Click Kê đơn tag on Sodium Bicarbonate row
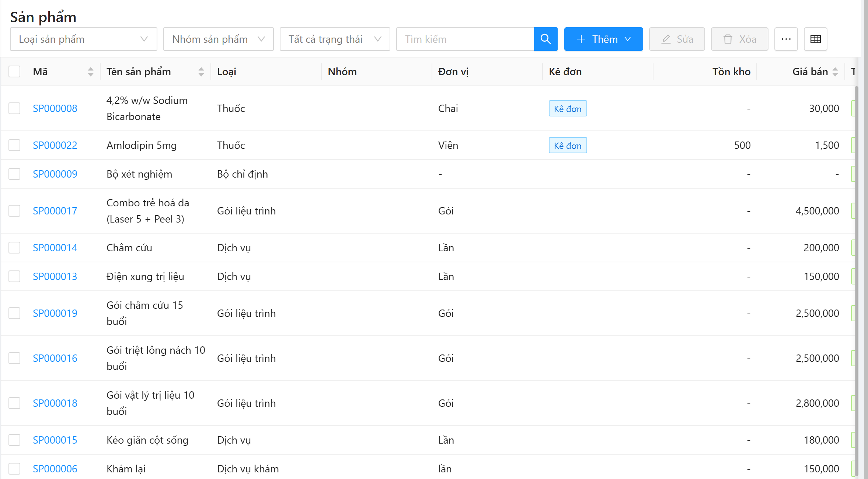The image size is (868, 479). pos(568,108)
